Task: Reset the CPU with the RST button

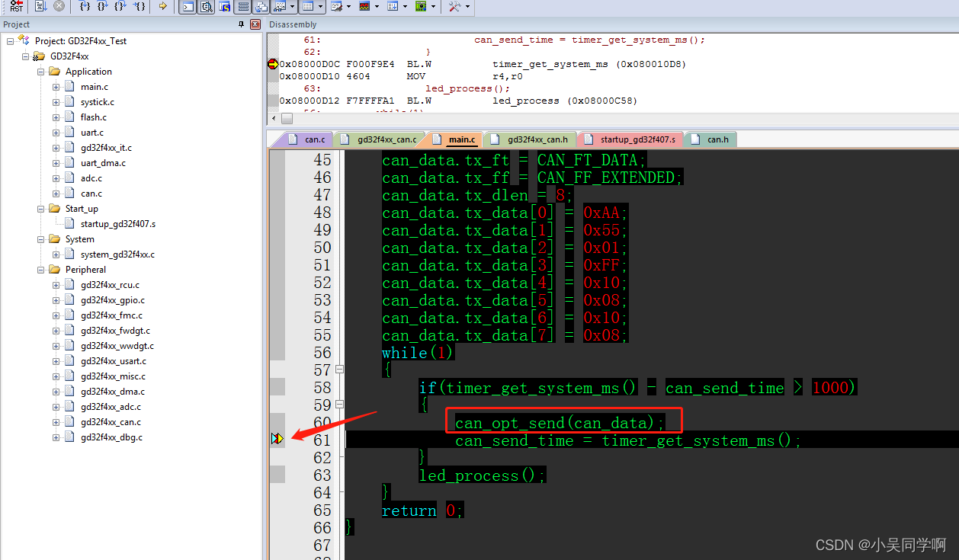Action: point(16,7)
